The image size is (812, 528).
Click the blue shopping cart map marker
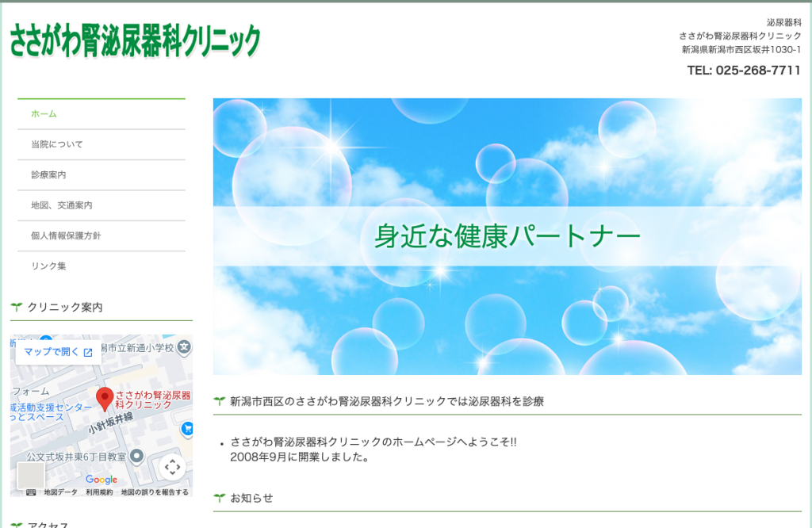coord(187,429)
